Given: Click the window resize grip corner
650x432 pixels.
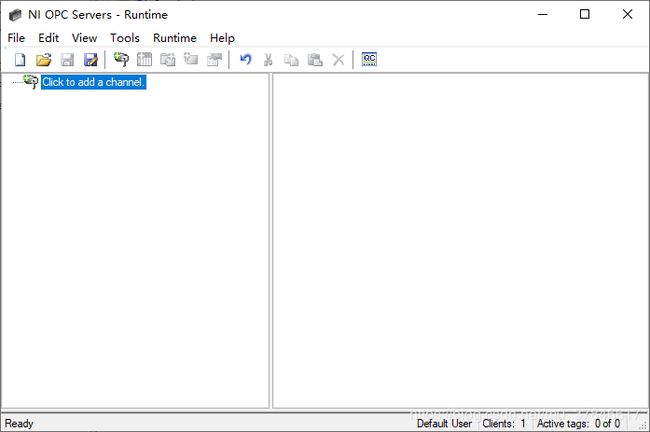Looking at the screenshot, I should [x=644, y=425].
